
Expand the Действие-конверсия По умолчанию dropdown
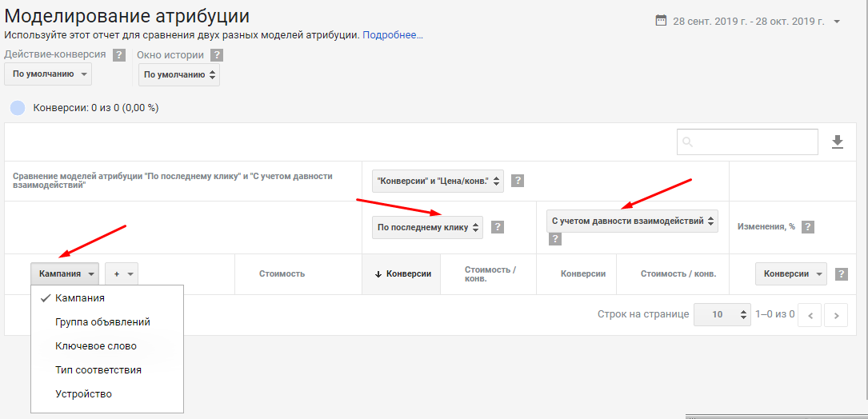pyautogui.click(x=48, y=74)
